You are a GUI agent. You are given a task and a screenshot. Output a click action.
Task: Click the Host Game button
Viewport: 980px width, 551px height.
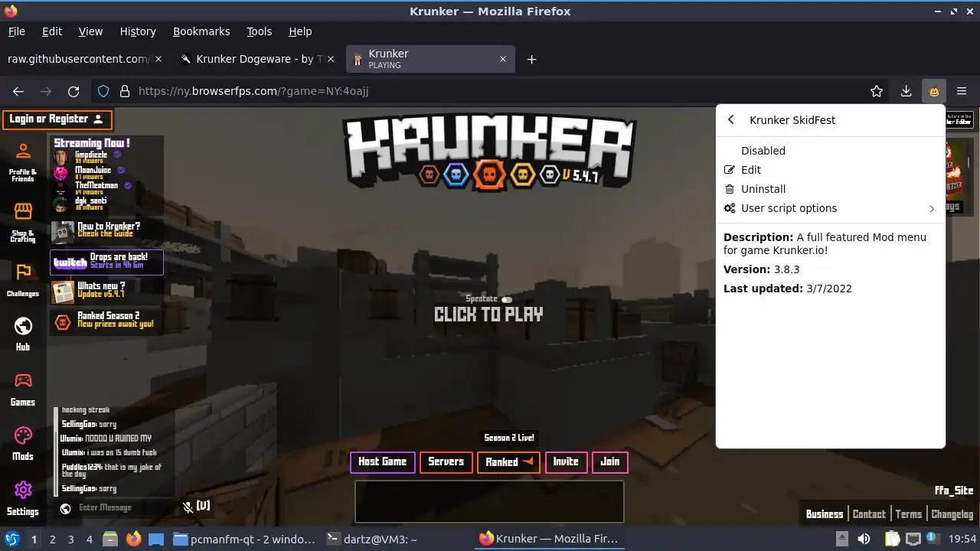(x=383, y=462)
